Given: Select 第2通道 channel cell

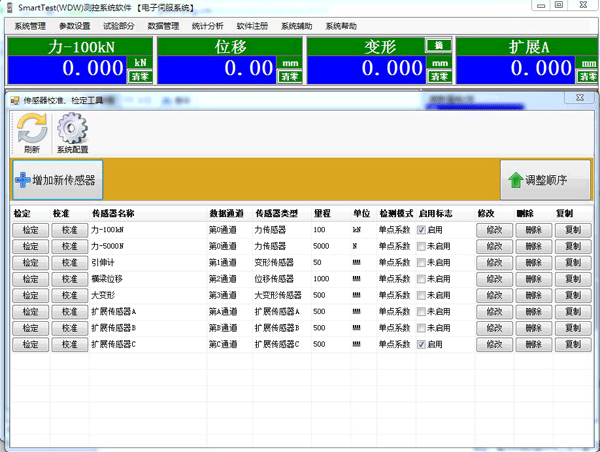Looking at the screenshot, I should (x=230, y=279).
